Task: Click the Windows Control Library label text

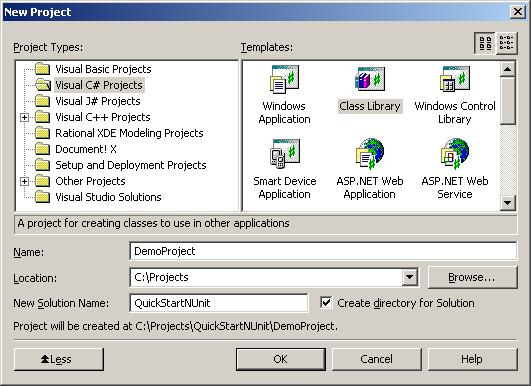Action: coord(455,112)
